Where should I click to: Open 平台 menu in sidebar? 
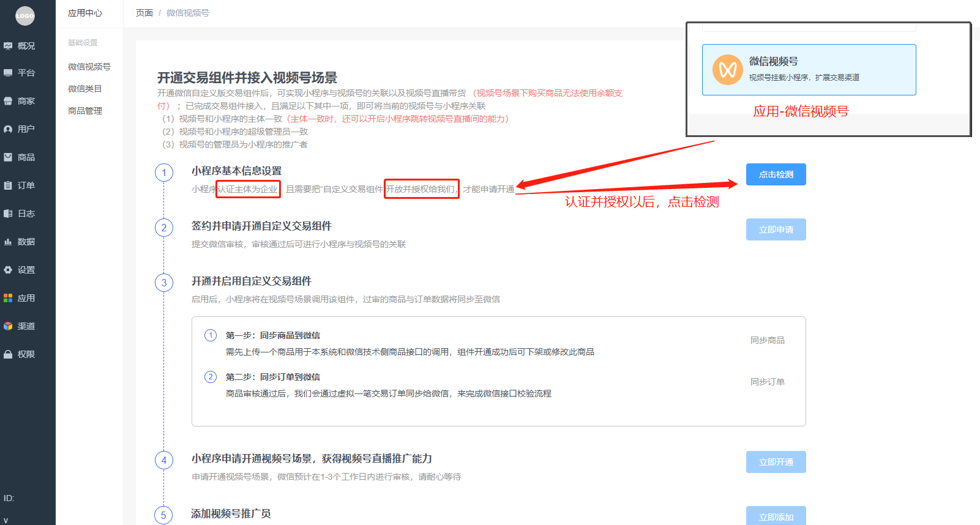click(28, 73)
